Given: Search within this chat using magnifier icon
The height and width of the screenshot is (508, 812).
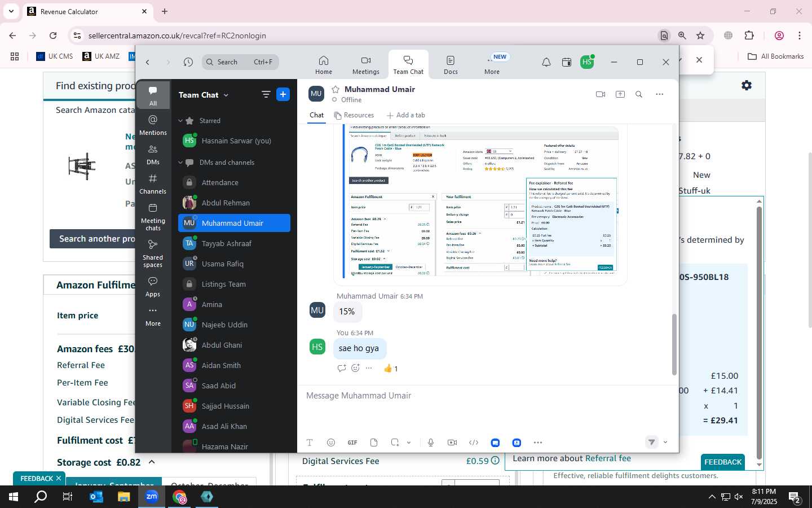Looking at the screenshot, I should [x=639, y=94].
